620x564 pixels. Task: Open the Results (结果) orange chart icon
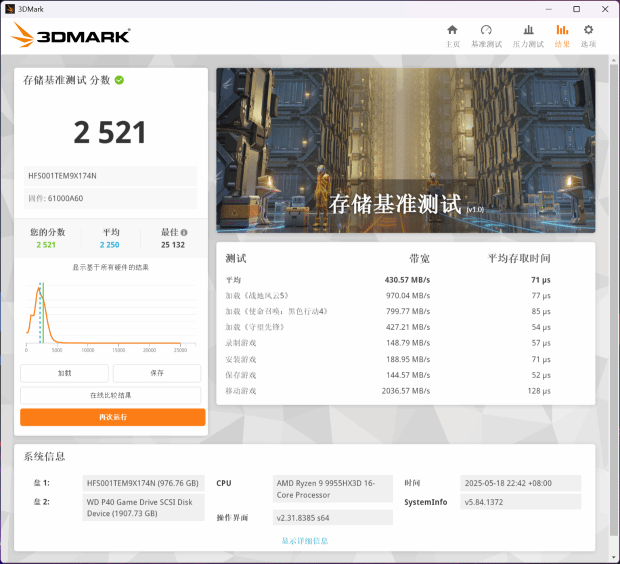coord(562,30)
